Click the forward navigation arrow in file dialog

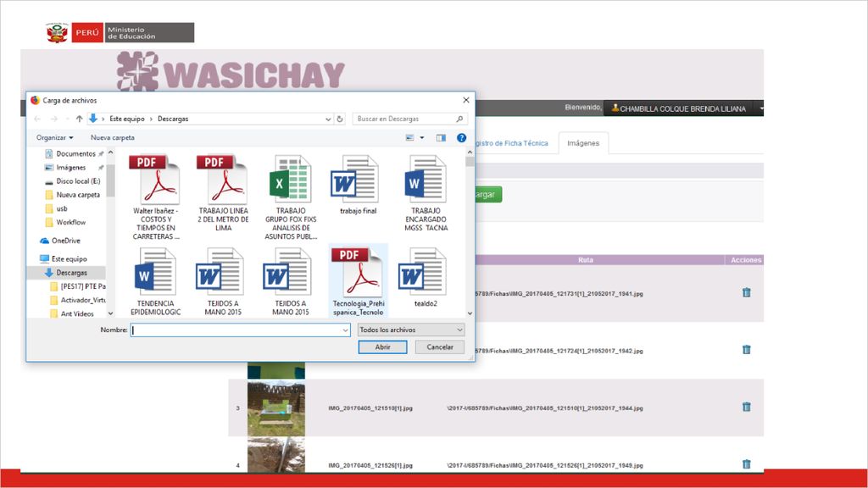[x=53, y=119]
